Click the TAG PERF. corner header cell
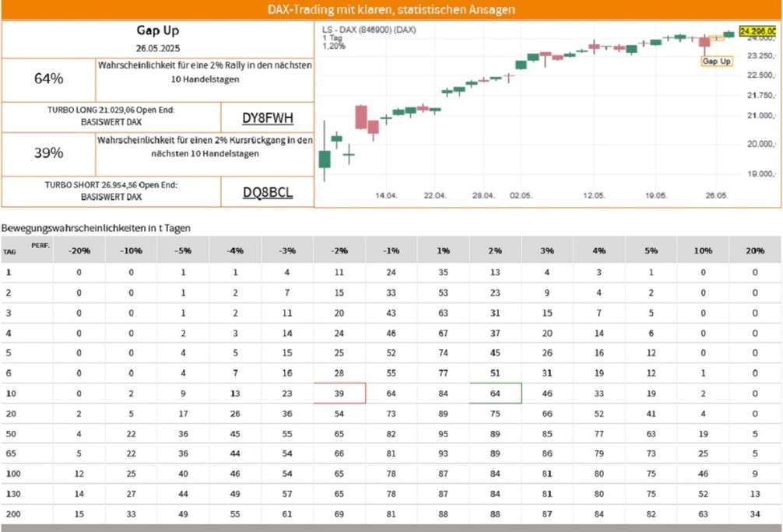Screen dimensions: 783x532 click(x=27, y=250)
